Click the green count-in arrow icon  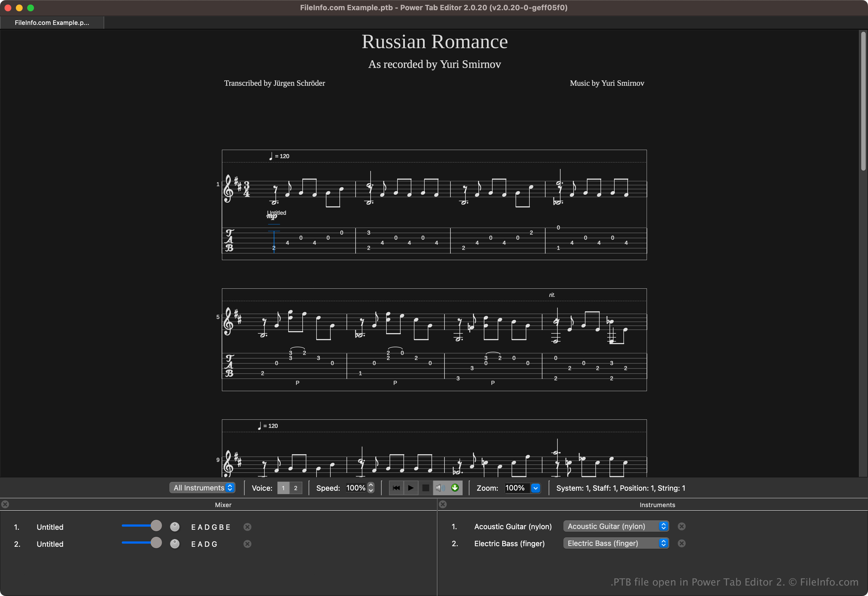455,488
